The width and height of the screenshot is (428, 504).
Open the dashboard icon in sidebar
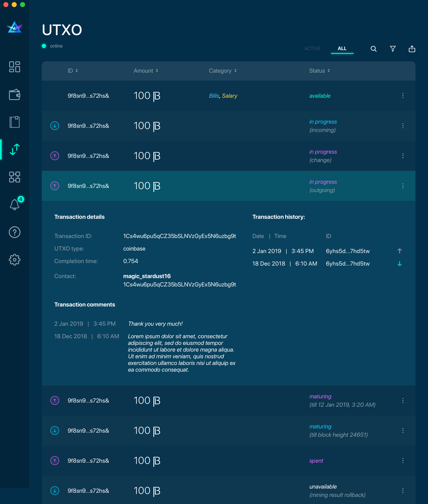click(15, 67)
